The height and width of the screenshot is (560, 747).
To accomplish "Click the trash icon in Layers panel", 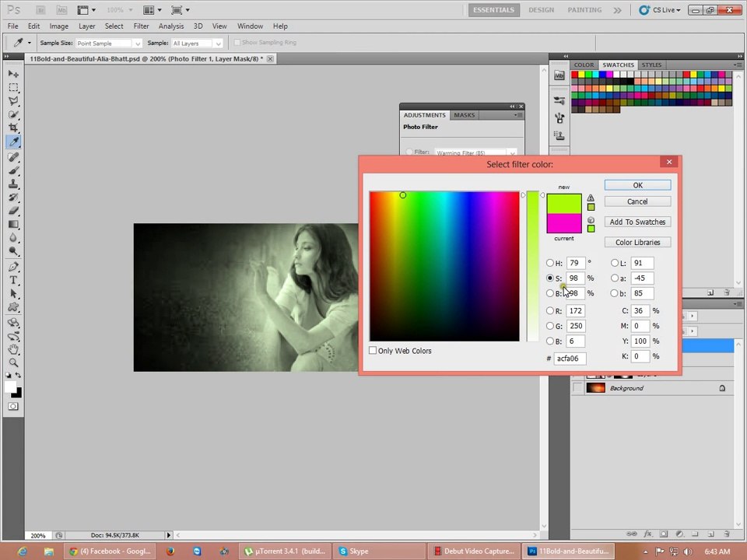I will click(727, 534).
